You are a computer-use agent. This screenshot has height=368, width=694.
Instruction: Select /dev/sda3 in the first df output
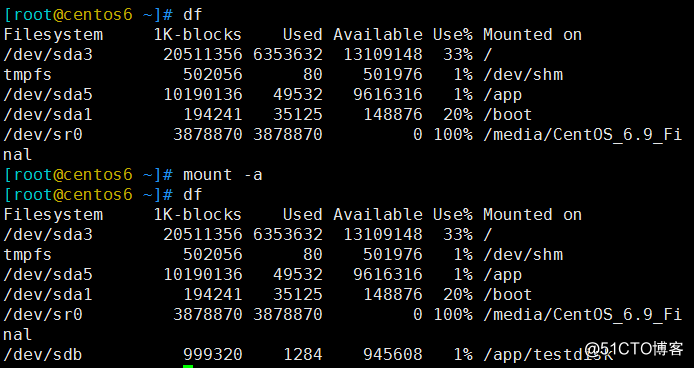pos(48,54)
